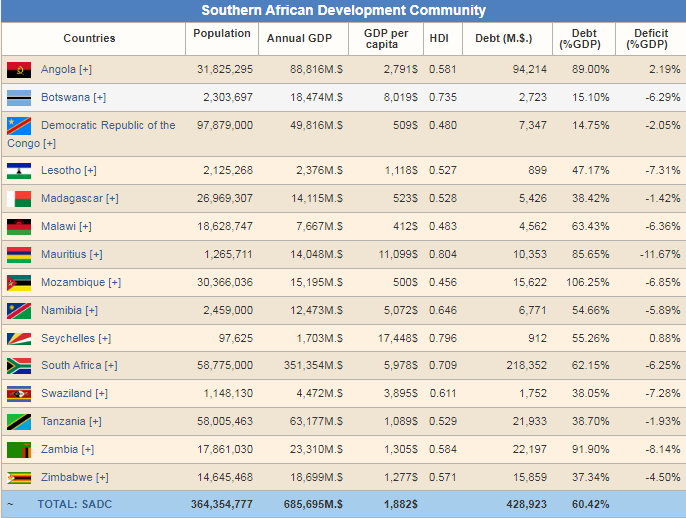Click the Debt (M.$.) column header
This screenshot has width=686, height=518.
504,38
